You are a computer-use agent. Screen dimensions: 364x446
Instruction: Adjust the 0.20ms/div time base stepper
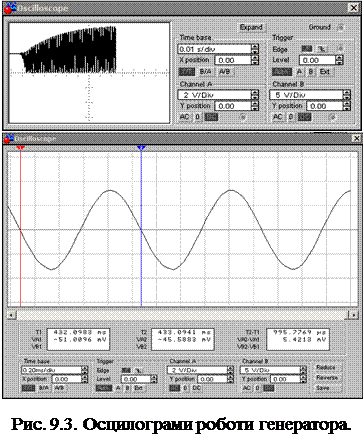[x=85, y=370]
